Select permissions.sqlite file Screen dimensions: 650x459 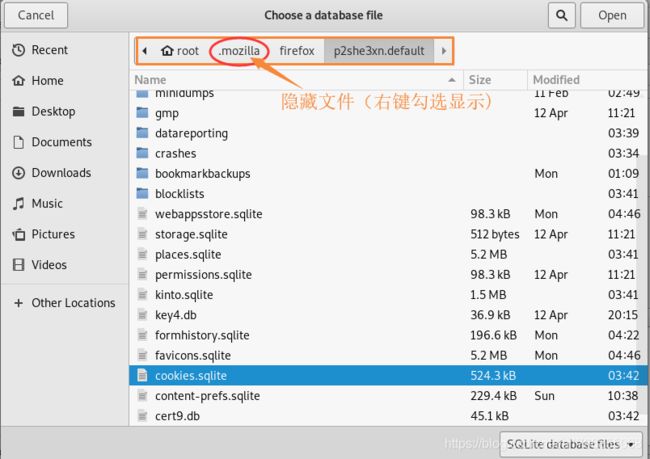click(x=386, y=274)
